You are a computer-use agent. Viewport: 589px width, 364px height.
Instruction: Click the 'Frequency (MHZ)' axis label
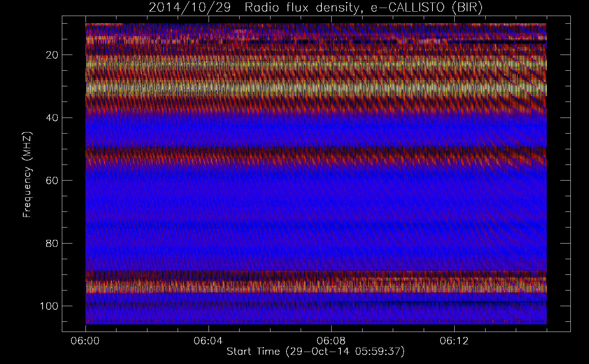point(27,174)
